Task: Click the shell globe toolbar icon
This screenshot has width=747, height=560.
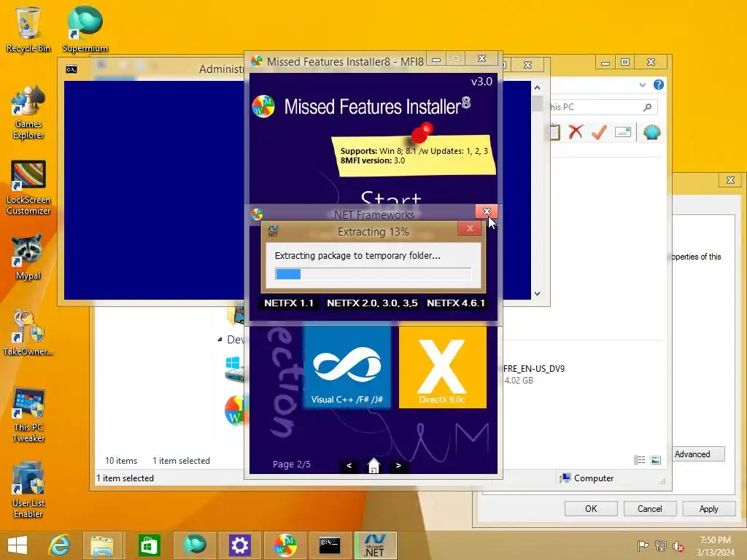Action: coord(651,132)
